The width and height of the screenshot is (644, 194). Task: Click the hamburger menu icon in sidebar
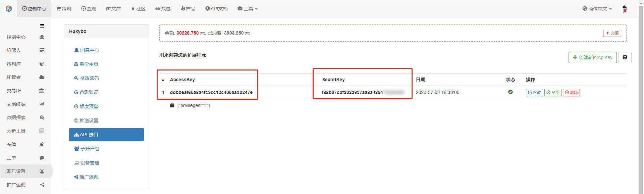(x=42, y=26)
